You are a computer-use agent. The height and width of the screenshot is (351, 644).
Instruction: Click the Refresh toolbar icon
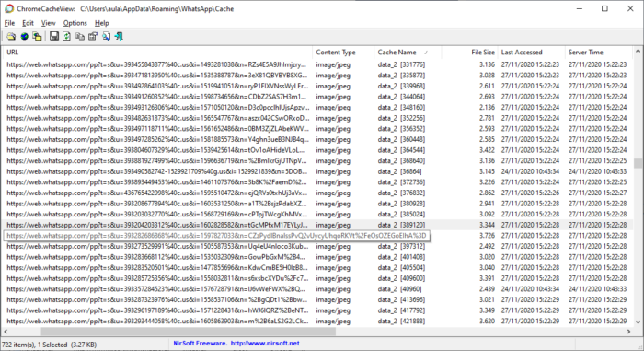[66, 37]
